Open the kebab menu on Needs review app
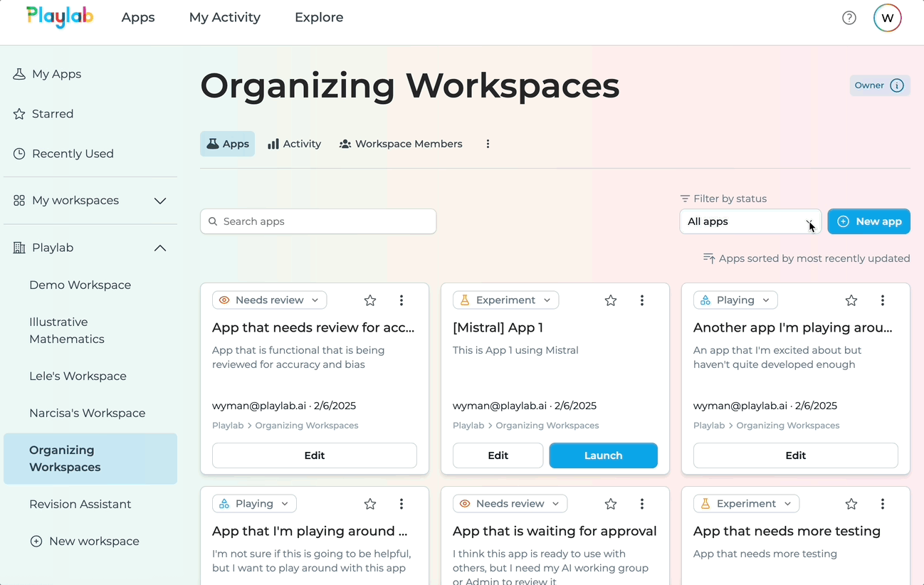This screenshot has height=585, width=924. (401, 300)
